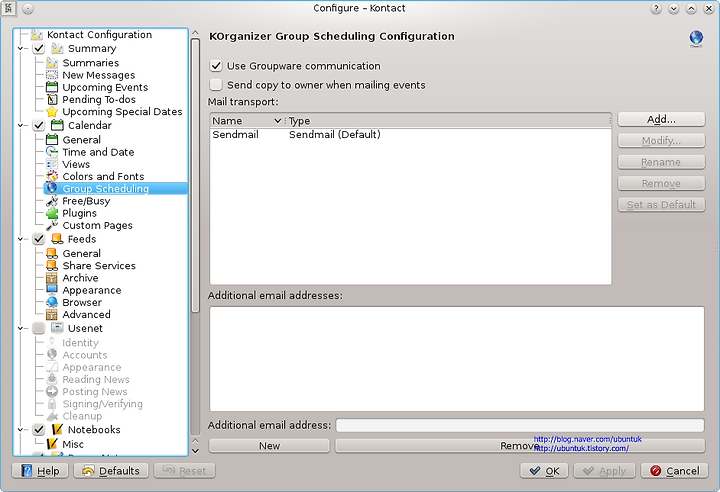Click the Feeds Appearance monitor icon
This screenshot has width=720, height=492.
pyautogui.click(x=52, y=290)
